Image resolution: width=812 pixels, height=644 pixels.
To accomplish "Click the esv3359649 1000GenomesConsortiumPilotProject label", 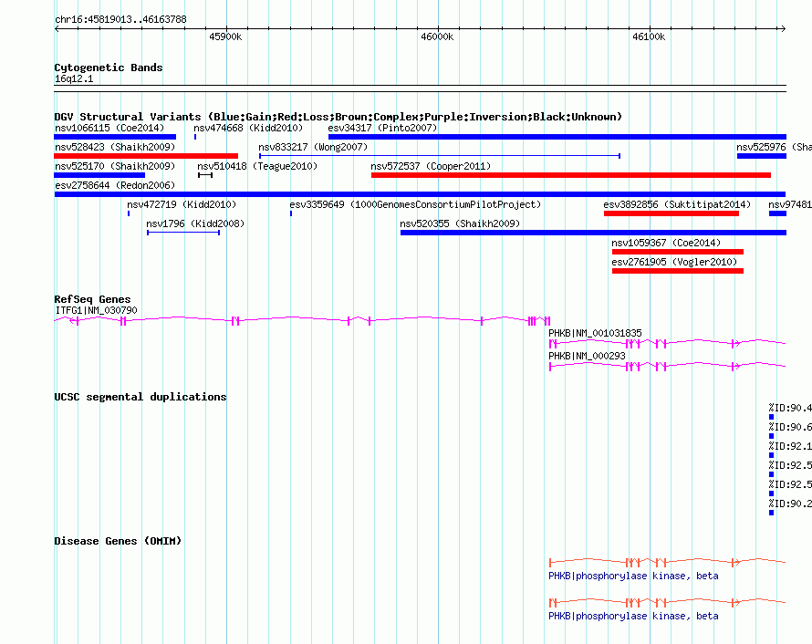I will pyautogui.click(x=415, y=204).
